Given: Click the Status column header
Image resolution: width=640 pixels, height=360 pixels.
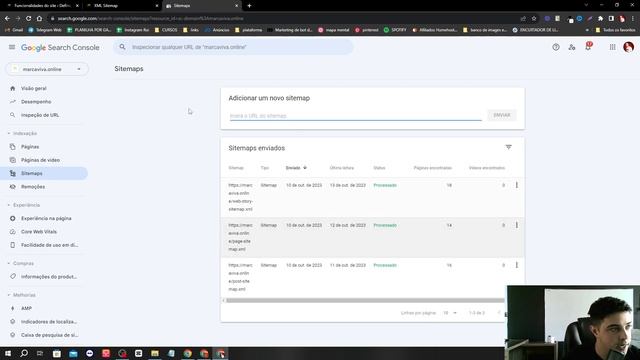Looking at the screenshot, I should (379, 168).
